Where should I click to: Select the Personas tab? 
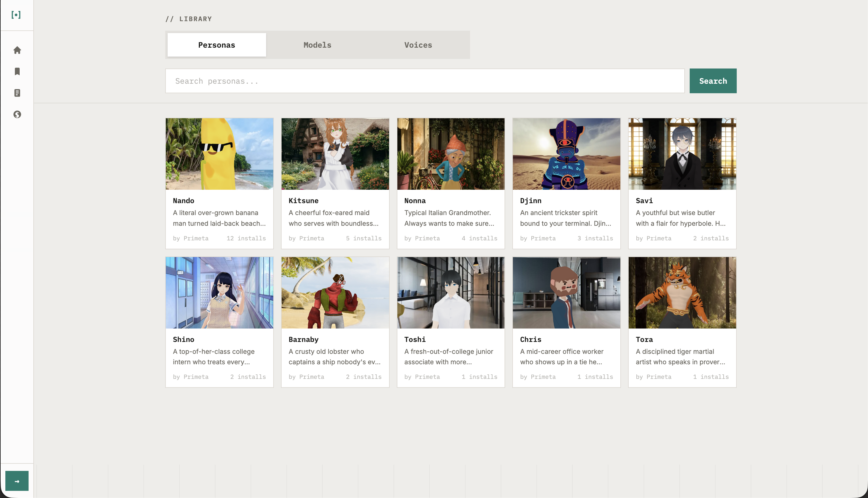click(x=216, y=44)
